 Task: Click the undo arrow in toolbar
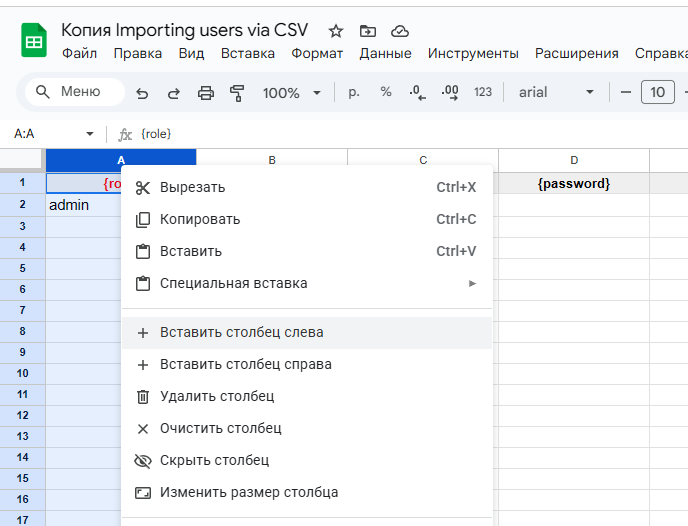coord(142,93)
